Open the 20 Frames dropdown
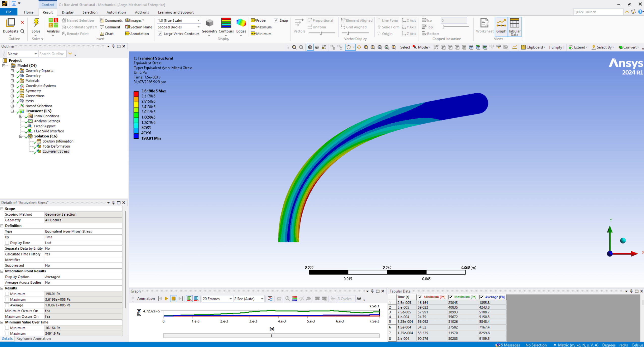This screenshot has height=347, width=644. [217, 299]
